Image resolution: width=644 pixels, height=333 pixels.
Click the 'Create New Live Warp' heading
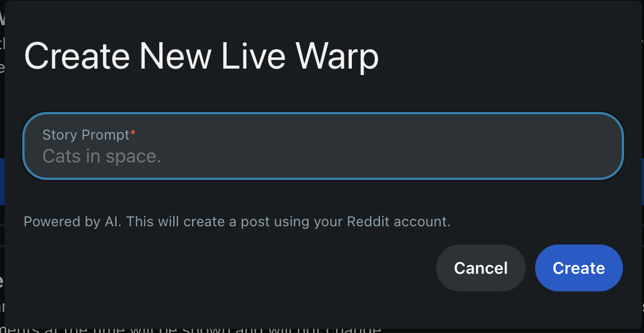[201, 57]
